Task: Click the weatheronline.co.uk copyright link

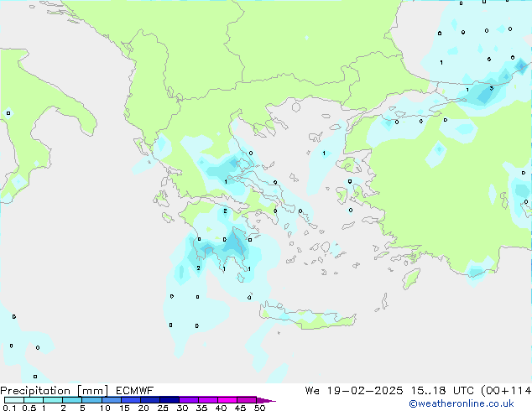Action: 462,403
